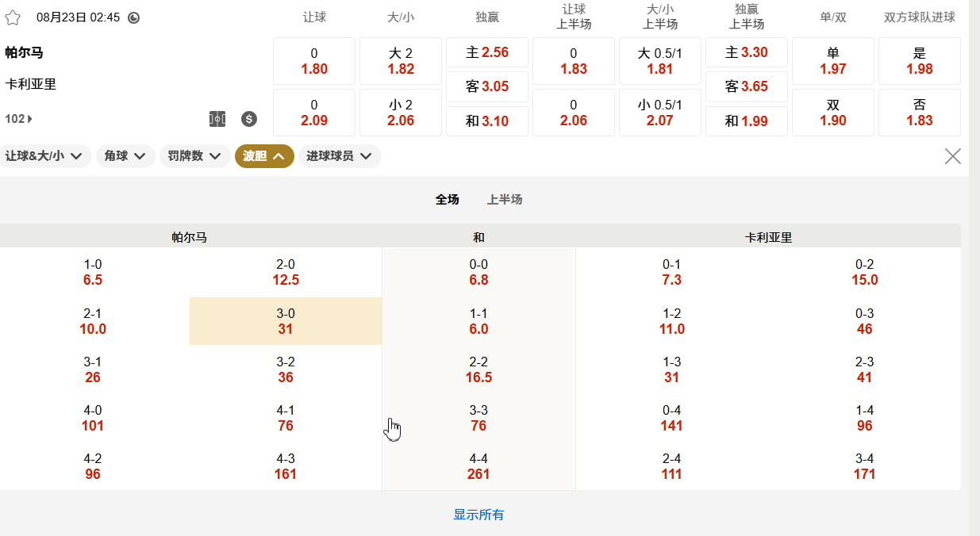Viewport: 980px width, 536px height.
Task: Pick correct score 3-4 at 171
Action: [865, 466]
